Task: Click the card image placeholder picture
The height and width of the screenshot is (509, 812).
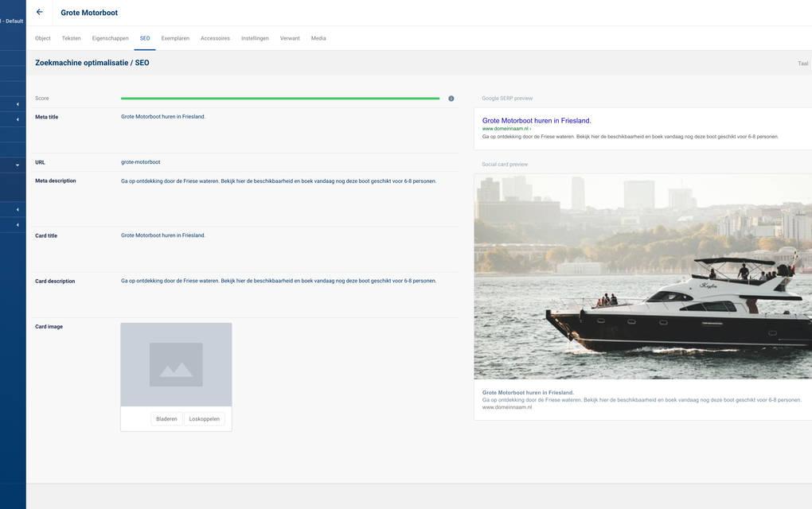Action: pyautogui.click(x=176, y=364)
